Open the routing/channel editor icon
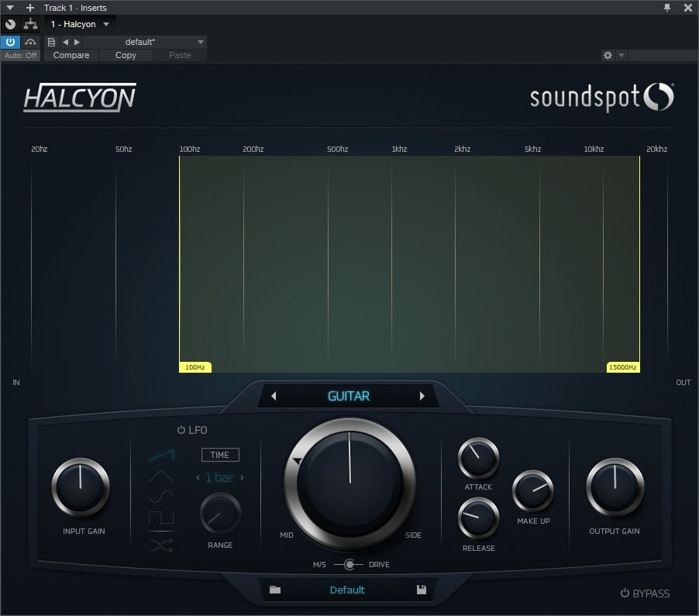 (30, 24)
